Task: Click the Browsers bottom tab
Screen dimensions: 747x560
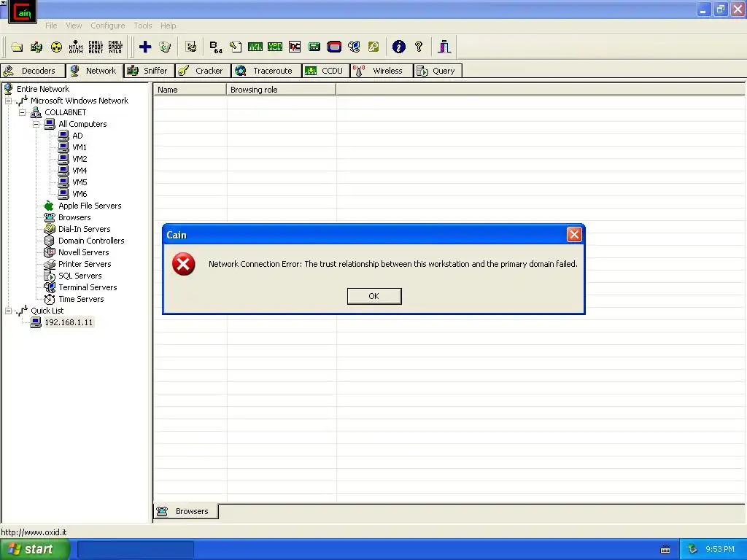Action: (185, 511)
